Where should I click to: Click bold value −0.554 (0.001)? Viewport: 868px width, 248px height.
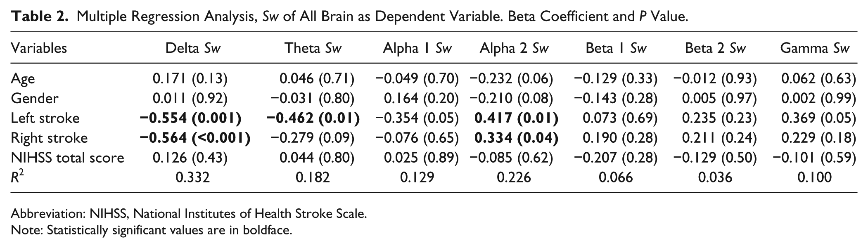pos(190,118)
